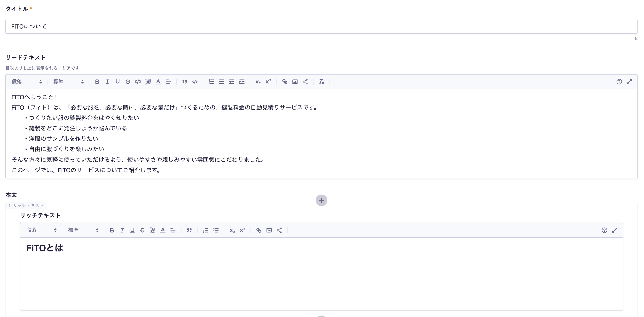
Task: Open 標準 size dropdown in lead text toolbar
Action: [68, 82]
